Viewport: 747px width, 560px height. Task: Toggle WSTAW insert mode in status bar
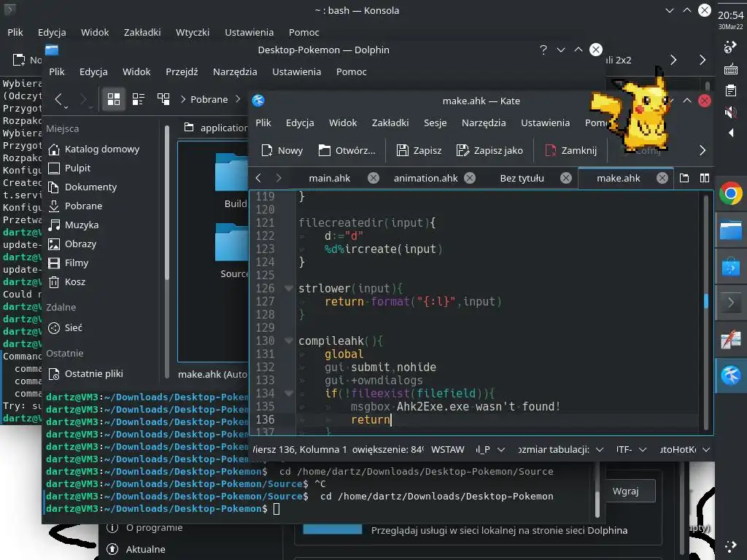click(x=447, y=449)
